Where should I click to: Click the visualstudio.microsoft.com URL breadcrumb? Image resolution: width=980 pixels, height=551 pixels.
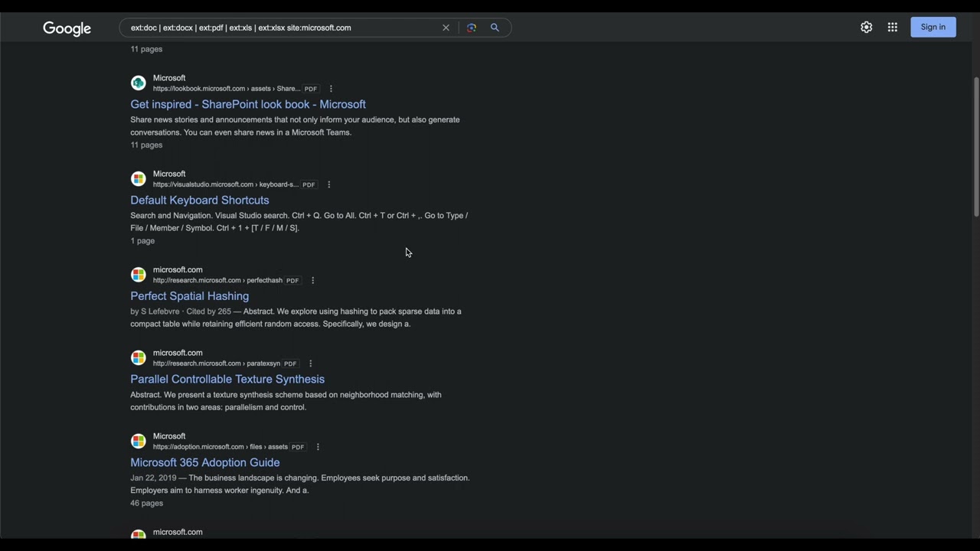click(x=226, y=184)
